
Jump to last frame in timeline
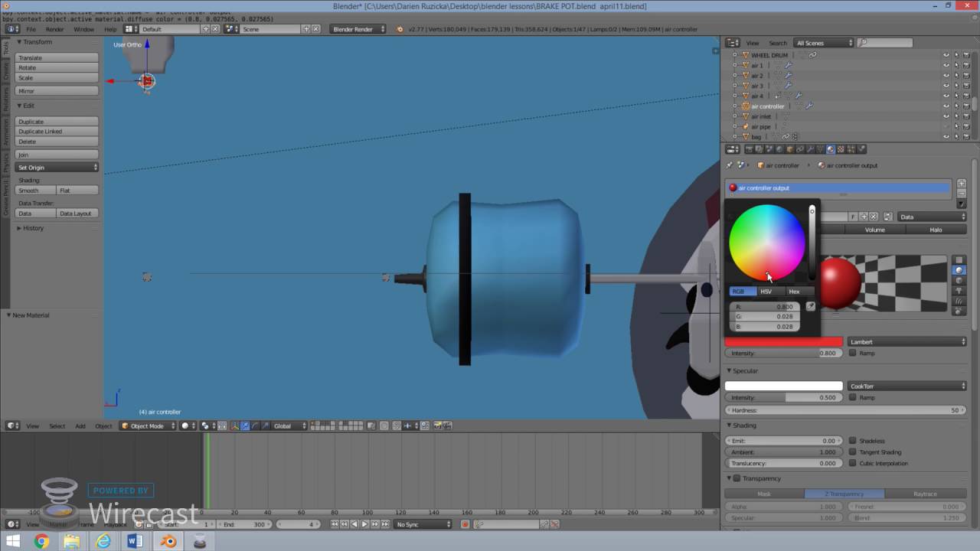pyautogui.click(x=385, y=524)
